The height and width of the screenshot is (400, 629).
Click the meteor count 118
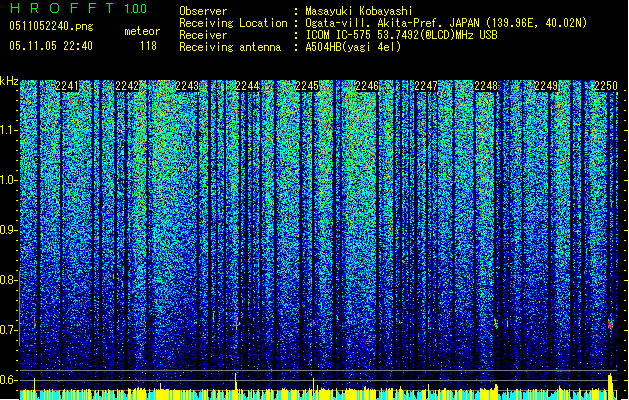[x=148, y=46]
